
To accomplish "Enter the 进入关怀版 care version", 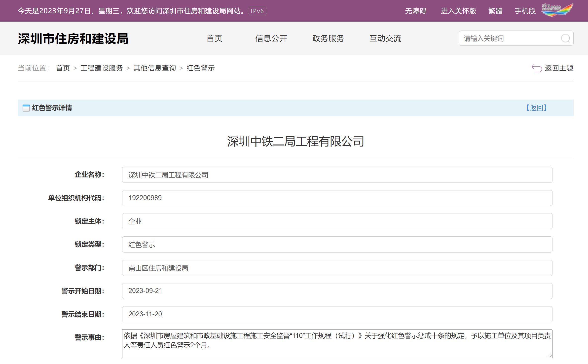I will (x=458, y=11).
